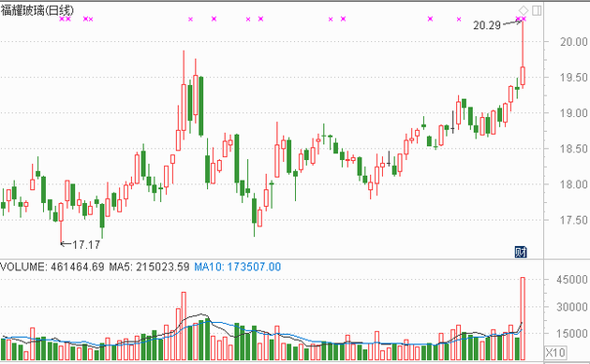Click the MA5: 215023.59 value
Screen dimensions: 590x364
(149, 267)
